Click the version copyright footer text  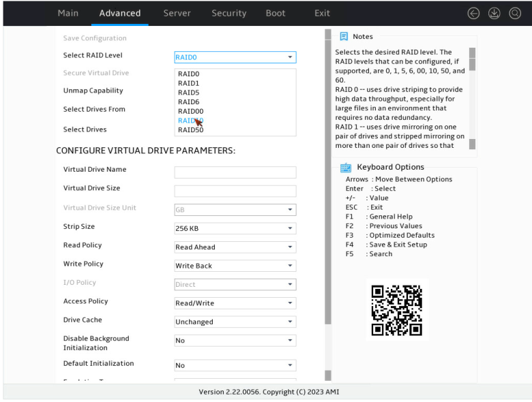[269, 392]
